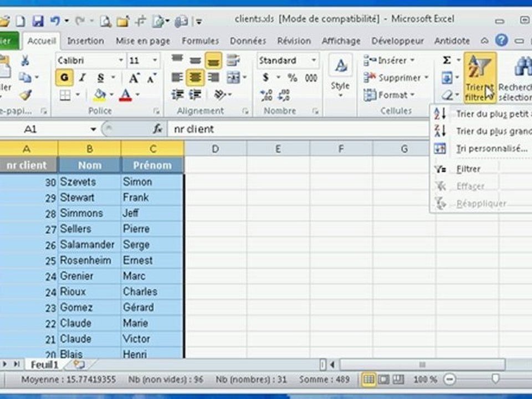Click the Copy icon
This screenshot has width=532, height=399.
pos(25,78)
